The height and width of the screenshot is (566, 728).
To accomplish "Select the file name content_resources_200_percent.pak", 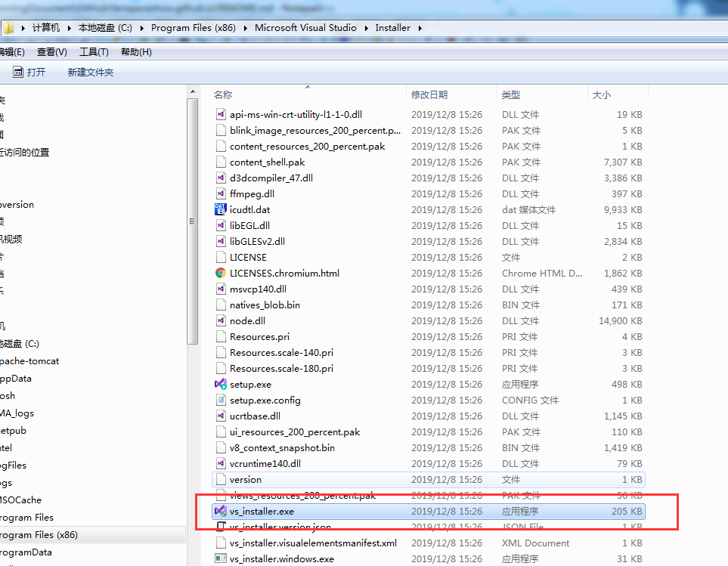I will [x=308, y=147].
